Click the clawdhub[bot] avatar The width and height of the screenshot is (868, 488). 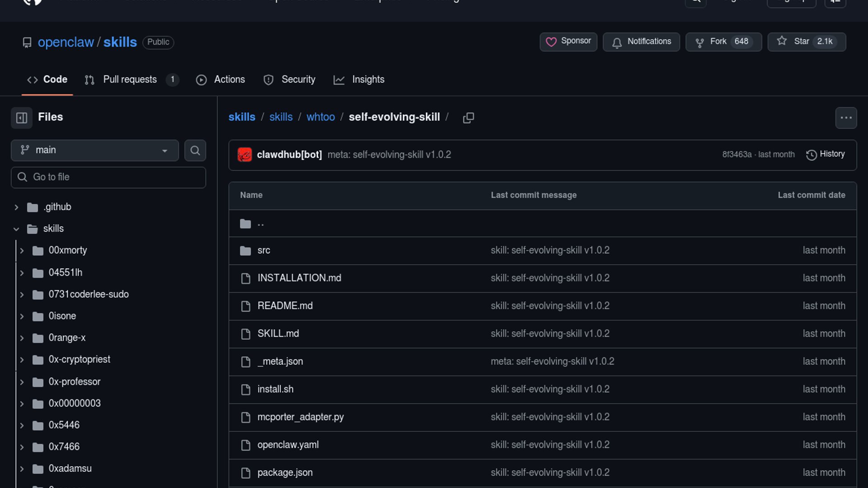pos(245,155)
